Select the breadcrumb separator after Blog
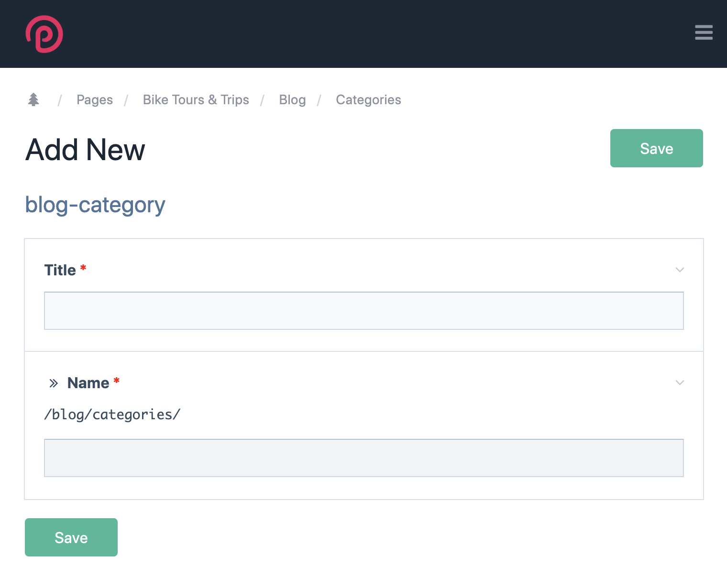The image size is (727, 588). tap(319, 100)
